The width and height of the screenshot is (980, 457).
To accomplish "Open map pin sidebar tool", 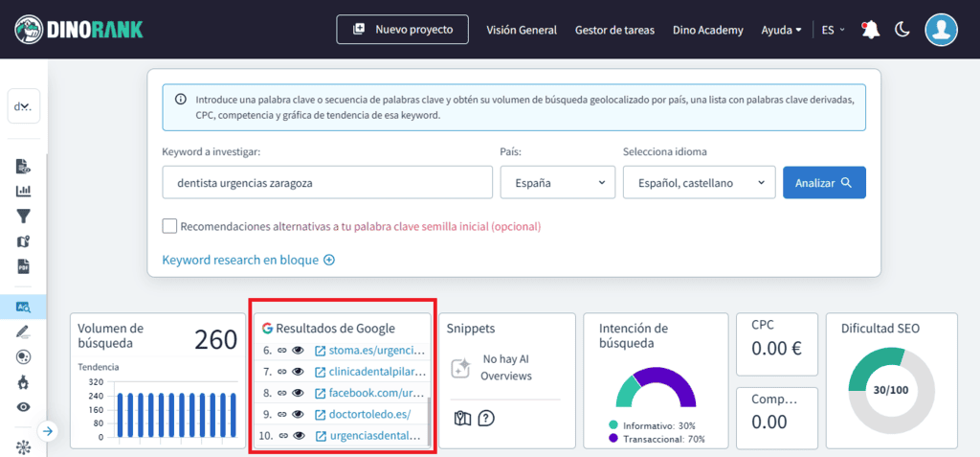I will click(23, 241).
